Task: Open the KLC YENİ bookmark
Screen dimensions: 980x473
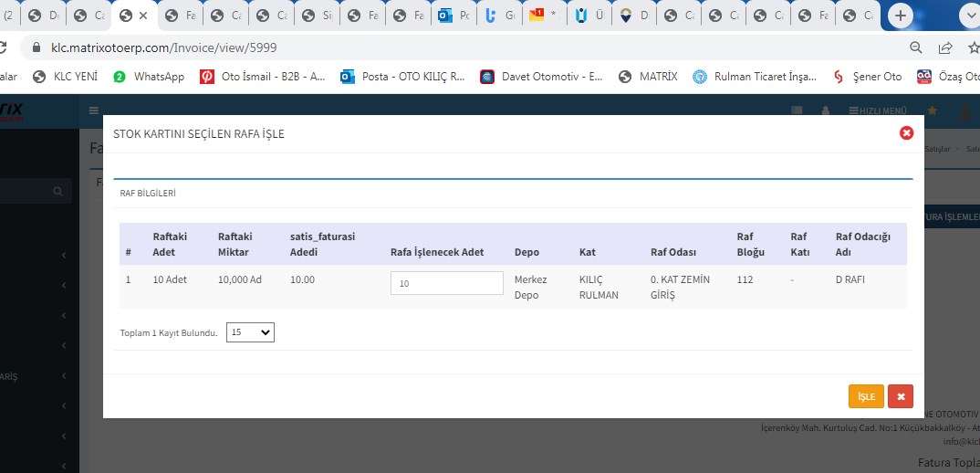Action: (x=66, y=77)
